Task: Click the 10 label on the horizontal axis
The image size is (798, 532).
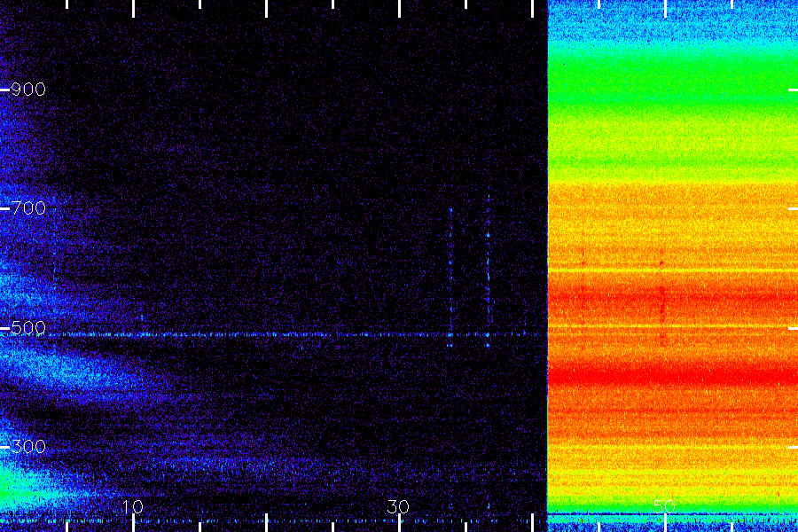Action: 132,506
